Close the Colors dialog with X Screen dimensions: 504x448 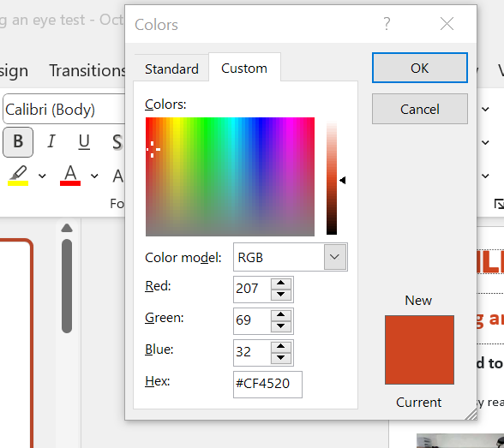pyautogui.click(x=447, y=24)
